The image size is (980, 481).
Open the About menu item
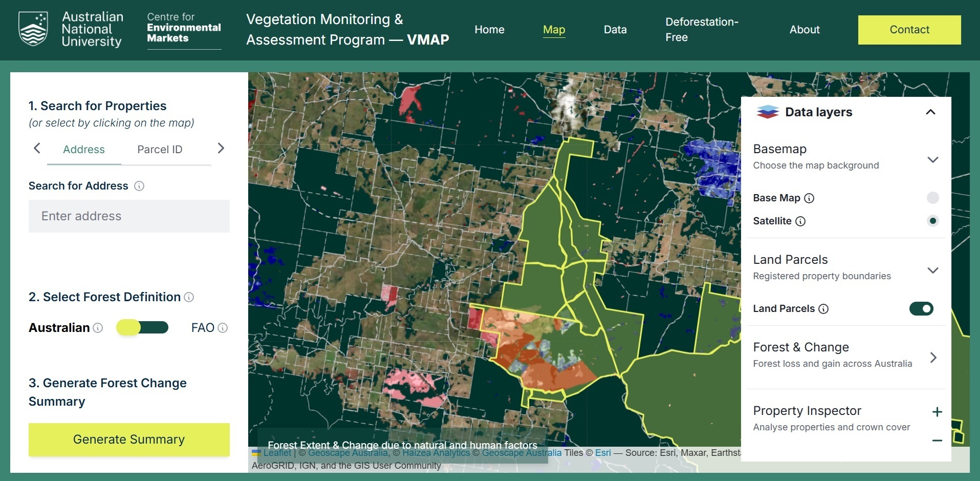(x=804, y=30)
